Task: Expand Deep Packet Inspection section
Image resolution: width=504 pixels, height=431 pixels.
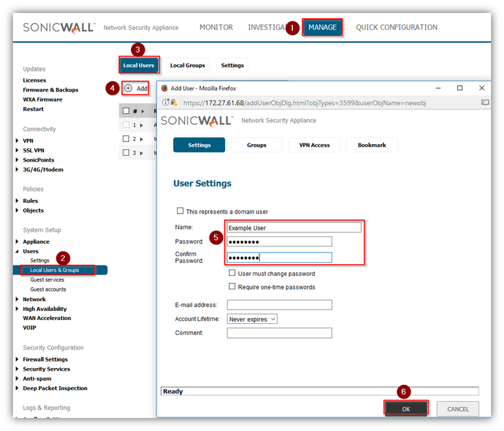Action: tap(17, 388)
